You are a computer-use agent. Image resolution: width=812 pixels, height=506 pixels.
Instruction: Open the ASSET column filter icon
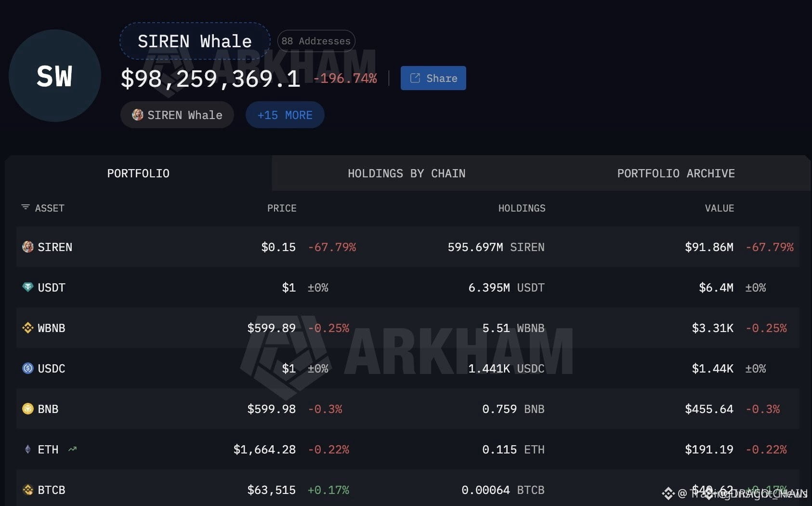pyautogui.click(x=26, y=207)
